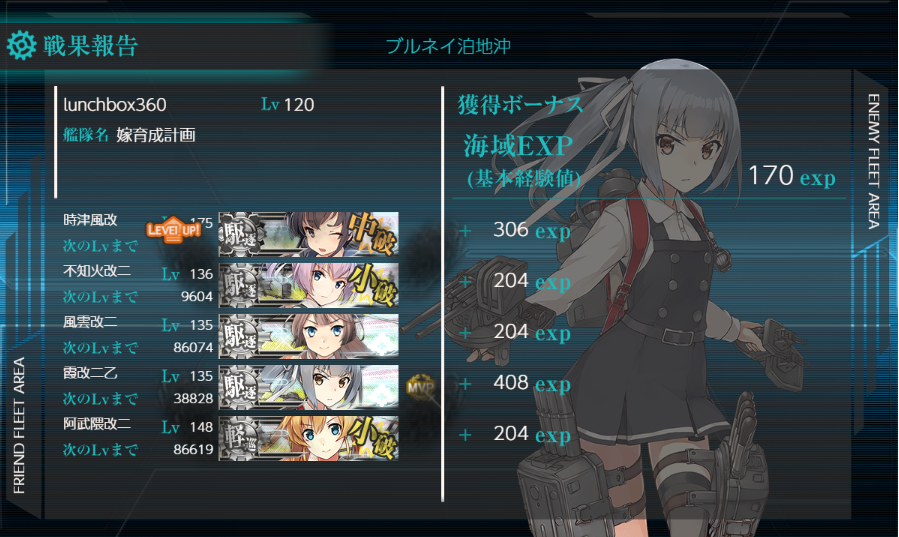
Task: Click the ENEMY FLEET AREA side tab
Action: pyautogui.click(x=873, y=162)
